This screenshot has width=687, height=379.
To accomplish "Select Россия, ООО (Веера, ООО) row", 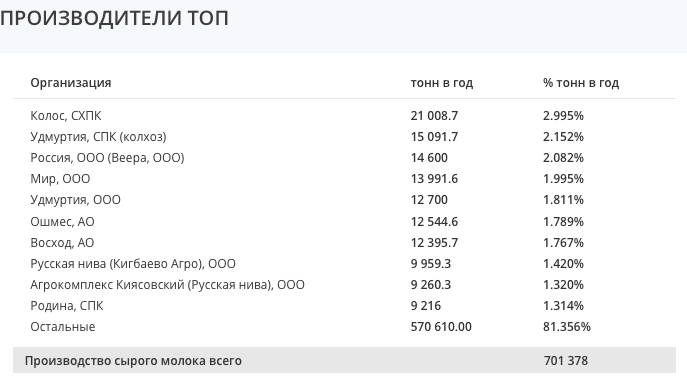I will tap(344, 158).
